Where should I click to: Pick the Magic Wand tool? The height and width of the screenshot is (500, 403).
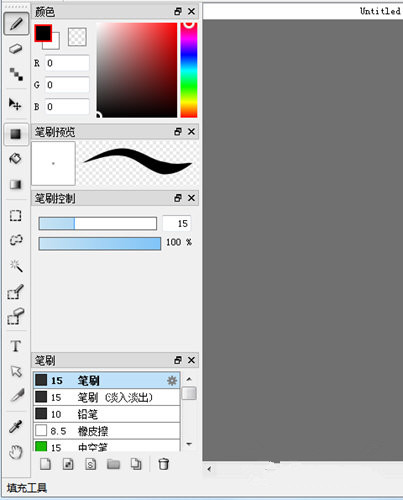pos(16,265)
